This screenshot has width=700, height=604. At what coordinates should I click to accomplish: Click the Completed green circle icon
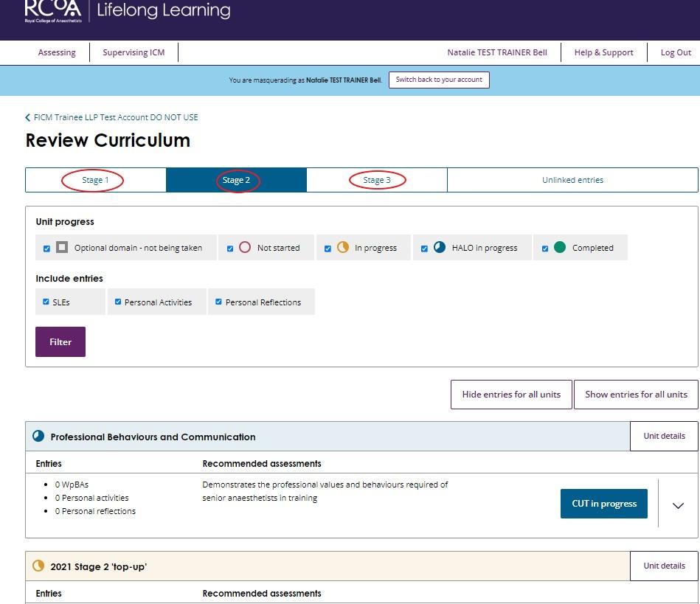pyautogui.click(x=560, y=247)
